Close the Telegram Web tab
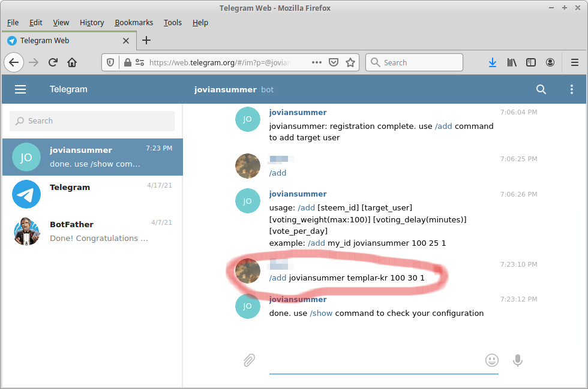The width and height of the screenshot is (588, 389). pyautogui.click(x=126, y=41)
